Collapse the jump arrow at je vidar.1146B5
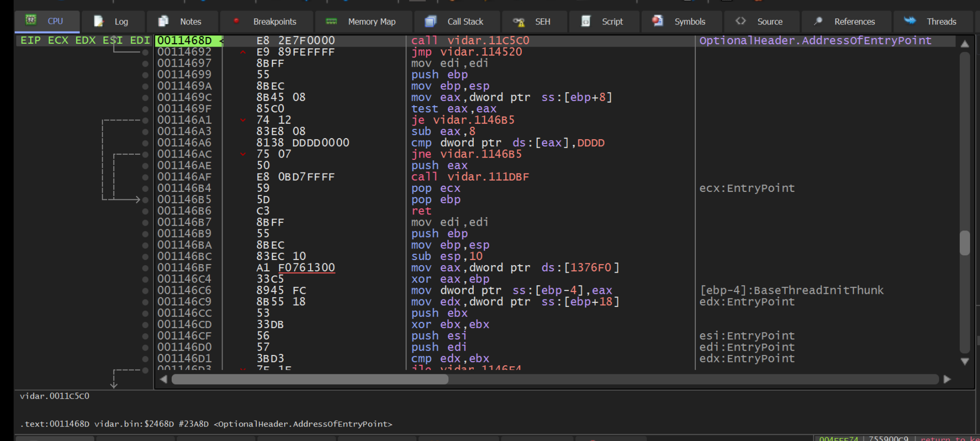This screenshot has width=980, height=441. (x=242, y=120)
